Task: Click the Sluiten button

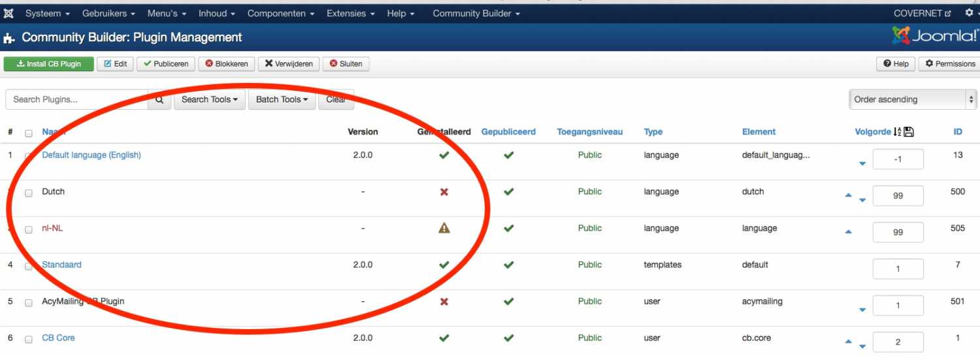Action: [x=346, y=63]
